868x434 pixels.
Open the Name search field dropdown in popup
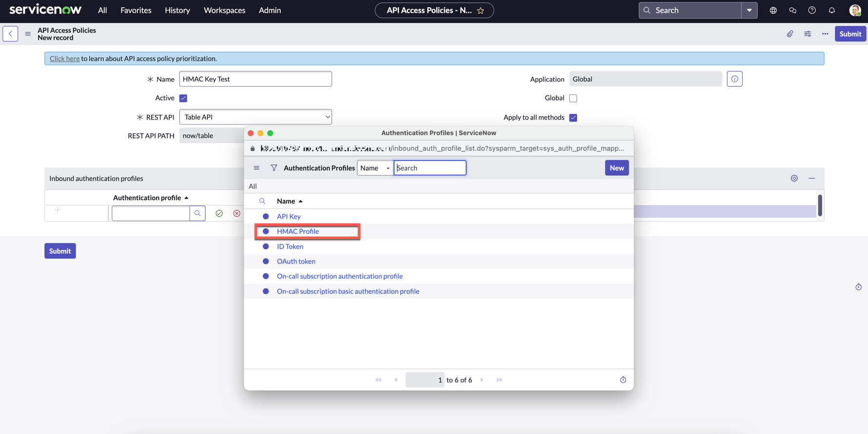point(375,168)
